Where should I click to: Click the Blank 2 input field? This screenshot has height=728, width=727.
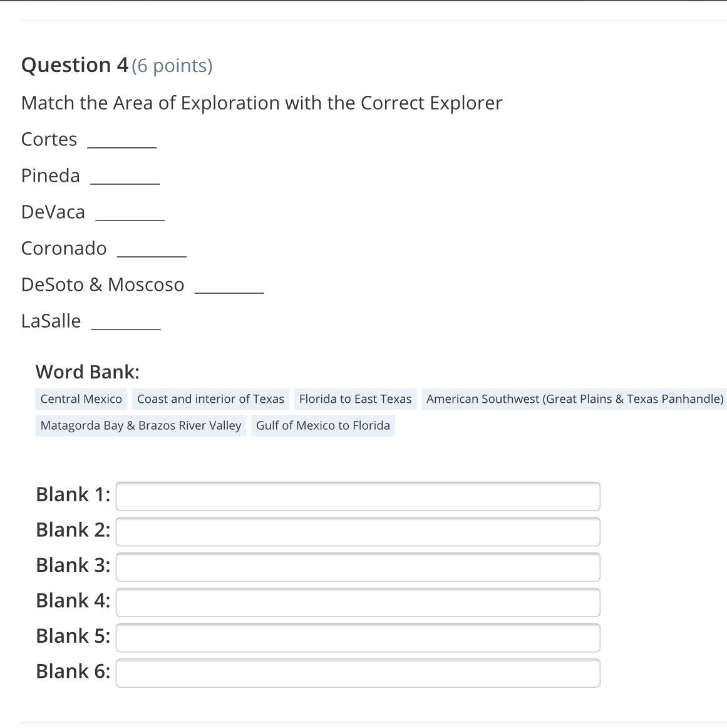coord(358,531)
